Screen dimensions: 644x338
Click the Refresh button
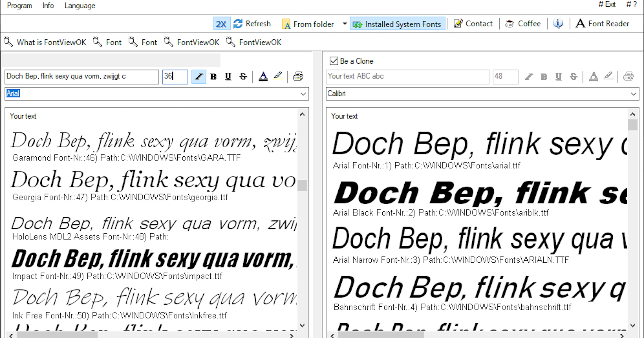pyautogui.click(x=252, y=24)
